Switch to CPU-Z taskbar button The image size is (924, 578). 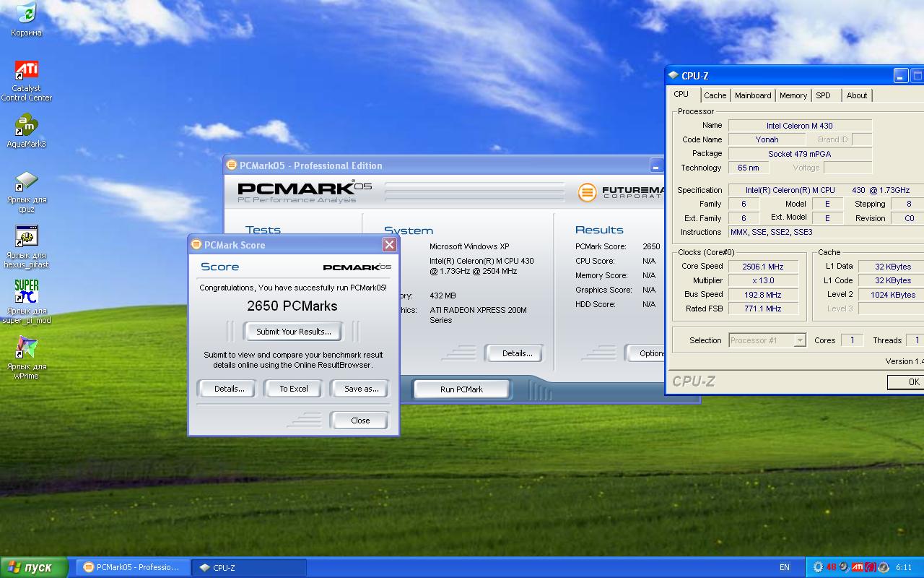pos(249,567)
